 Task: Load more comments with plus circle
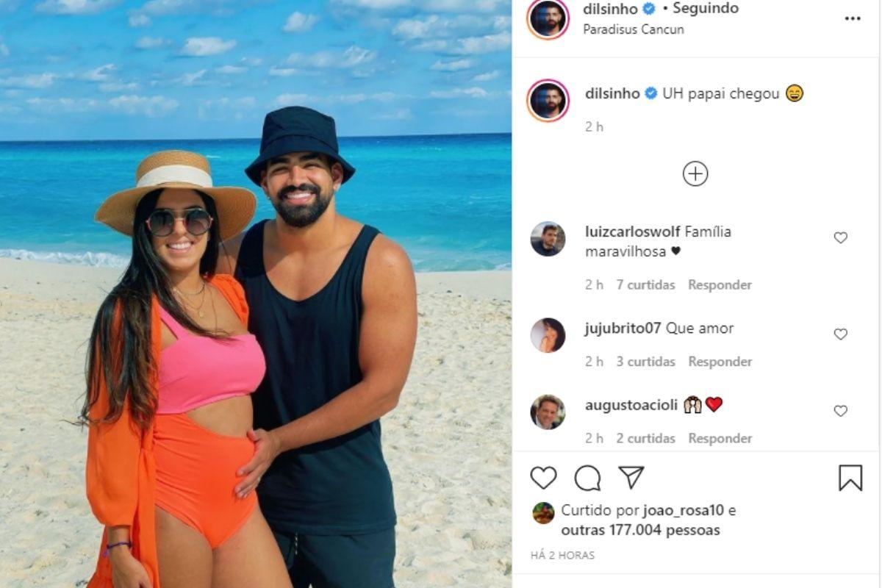pyautogui.click(x=695, y=174)
